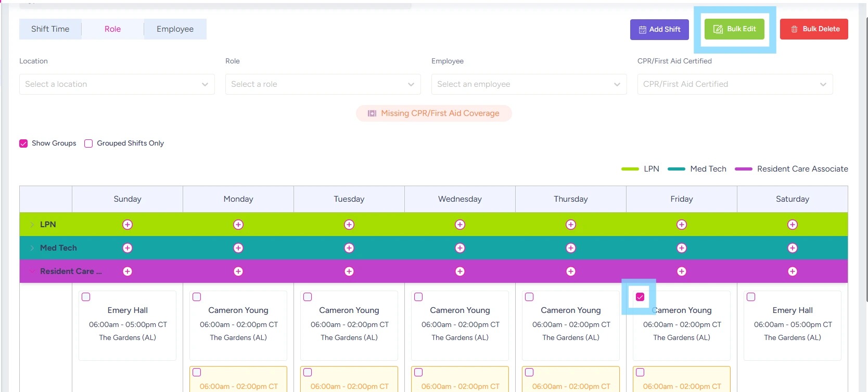868x392 pixels.
Task: Enable Grouped Shifts Only checkbox
Action: 88,143
